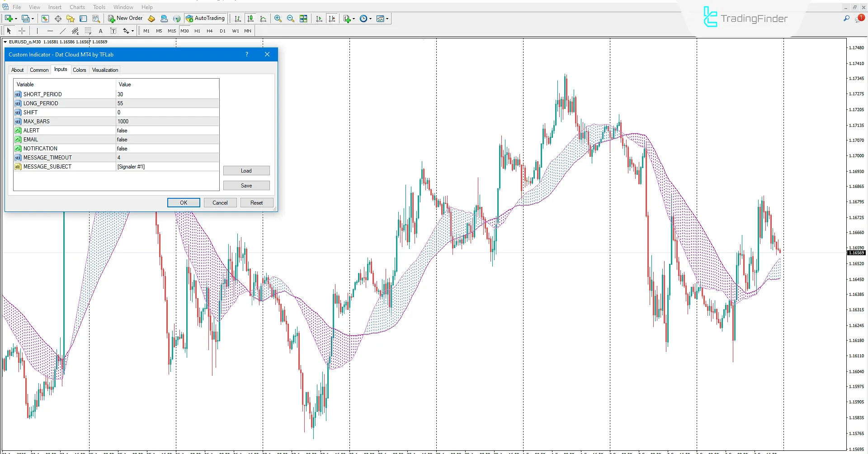
Task: Open the Charts menu
Action: [x=77, y=7]
